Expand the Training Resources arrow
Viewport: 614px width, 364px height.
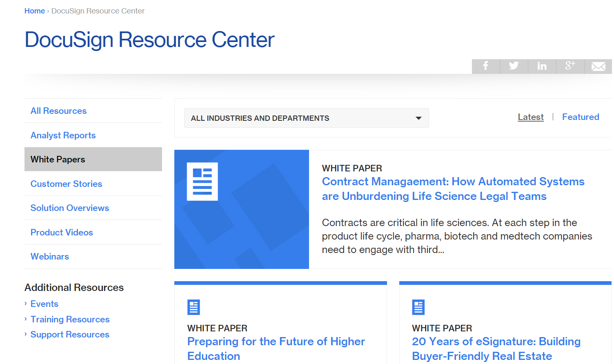[x=26, y=319]
